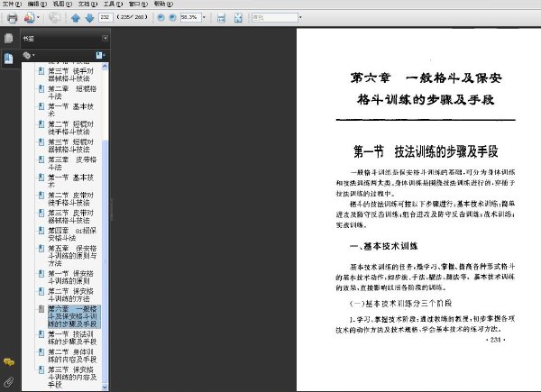Open the bookmarks options gear menu
The width and height of the screenshot is (541, 392).
pos(29,55)
